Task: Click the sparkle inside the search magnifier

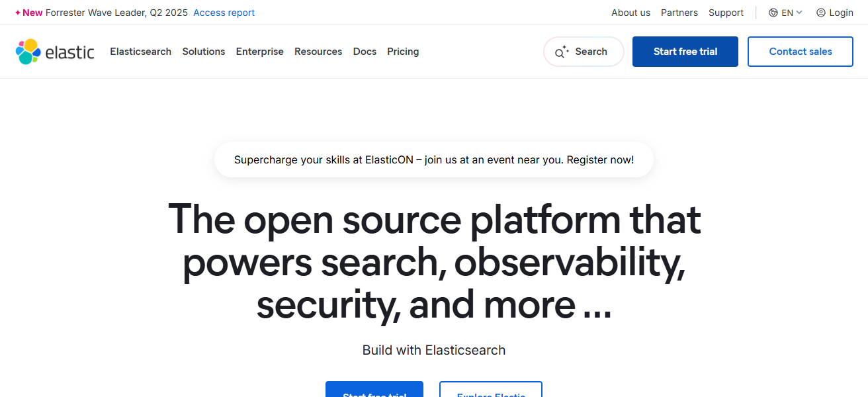Action: 564,47
